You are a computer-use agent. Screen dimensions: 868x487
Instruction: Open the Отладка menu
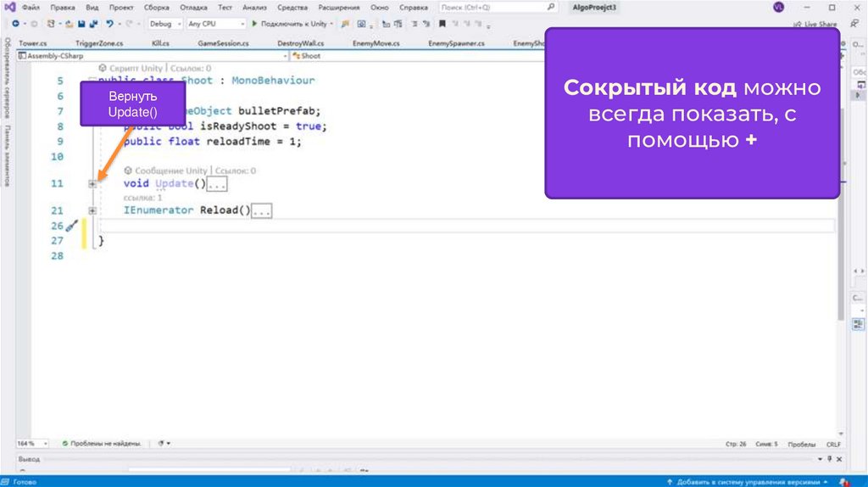193,7
